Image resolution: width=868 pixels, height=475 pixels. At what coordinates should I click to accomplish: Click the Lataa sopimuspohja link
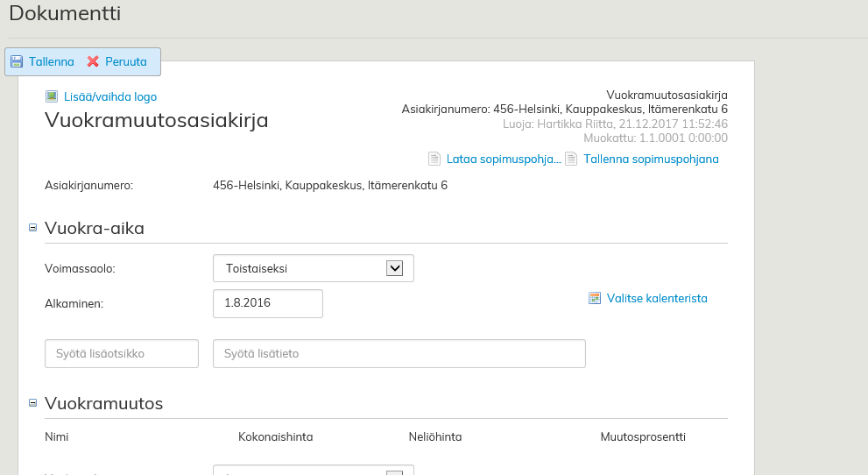click(x=503, y=160)
